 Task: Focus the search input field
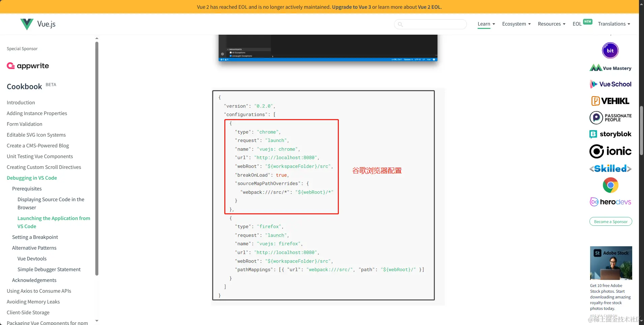tap(430, 24)
